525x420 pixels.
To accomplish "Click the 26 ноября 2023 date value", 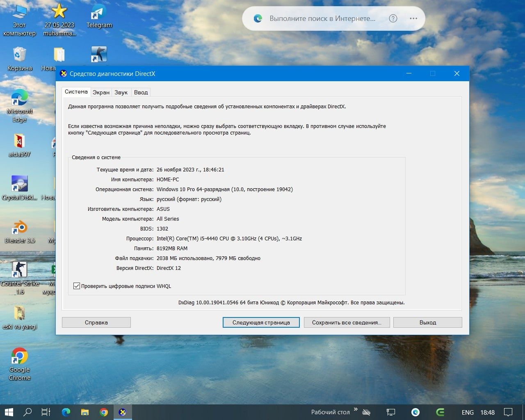I will (190, 169).
